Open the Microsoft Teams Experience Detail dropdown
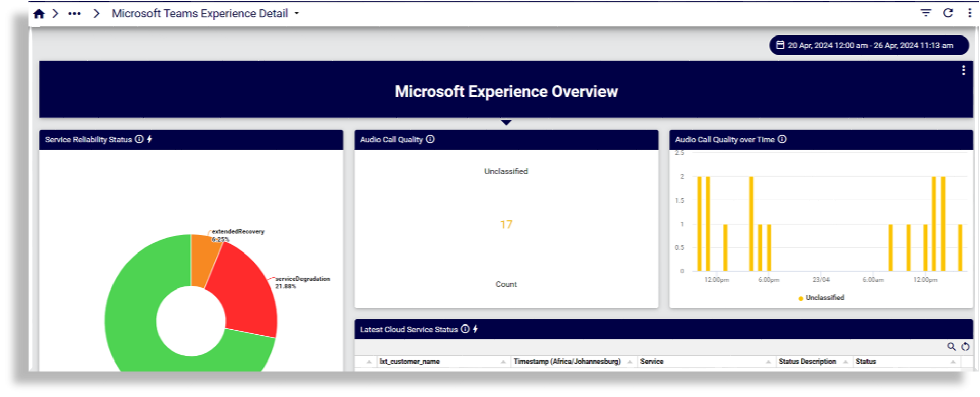This screenshot has width=980, height=397. pos(205,14)
